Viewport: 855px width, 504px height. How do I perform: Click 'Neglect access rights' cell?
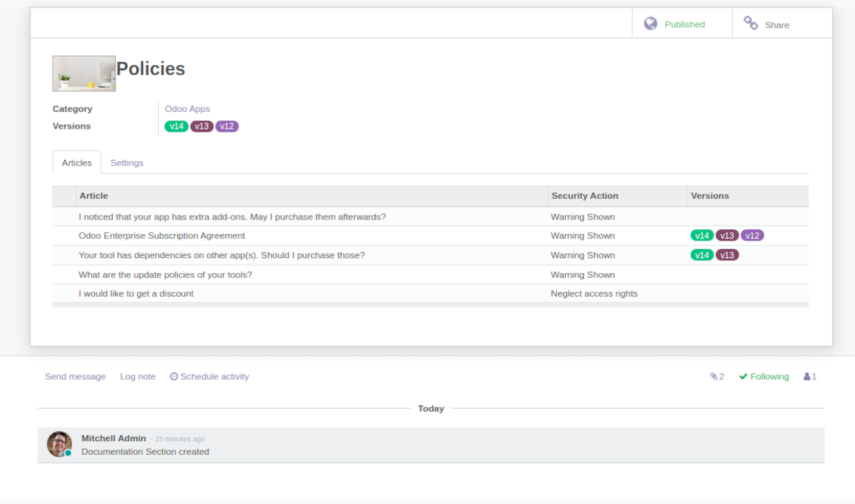(594, 294)
